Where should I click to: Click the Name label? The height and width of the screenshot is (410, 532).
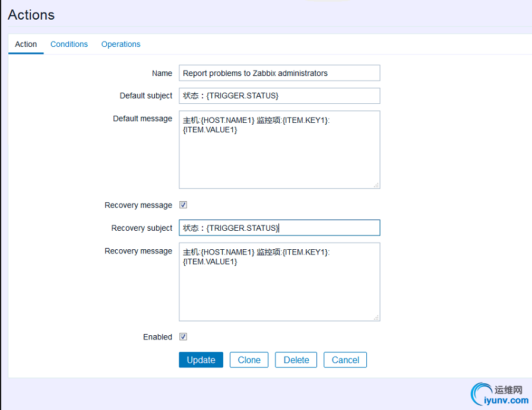click(x=162, y=73)
